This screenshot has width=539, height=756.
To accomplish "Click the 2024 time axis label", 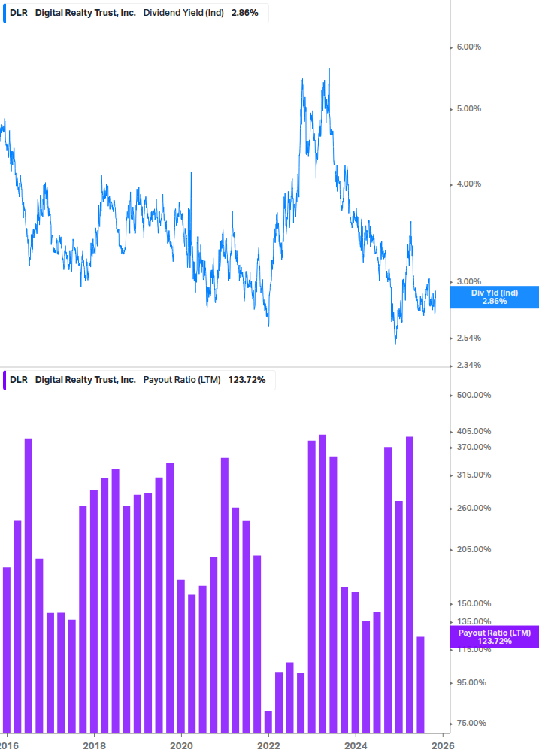I will 356,746.
